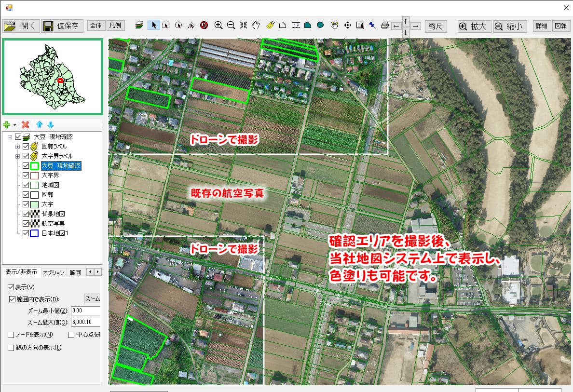The image size is (573, 392).
Task: Delete layer with the red X icon
Action: [26, 125]
